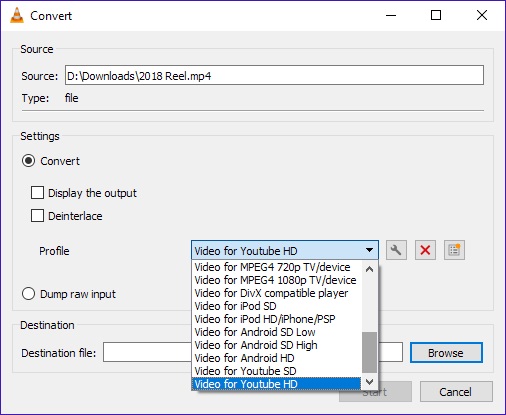Click in the Source path field
Viewport: 506px width, 415px height.
[274, 75]
